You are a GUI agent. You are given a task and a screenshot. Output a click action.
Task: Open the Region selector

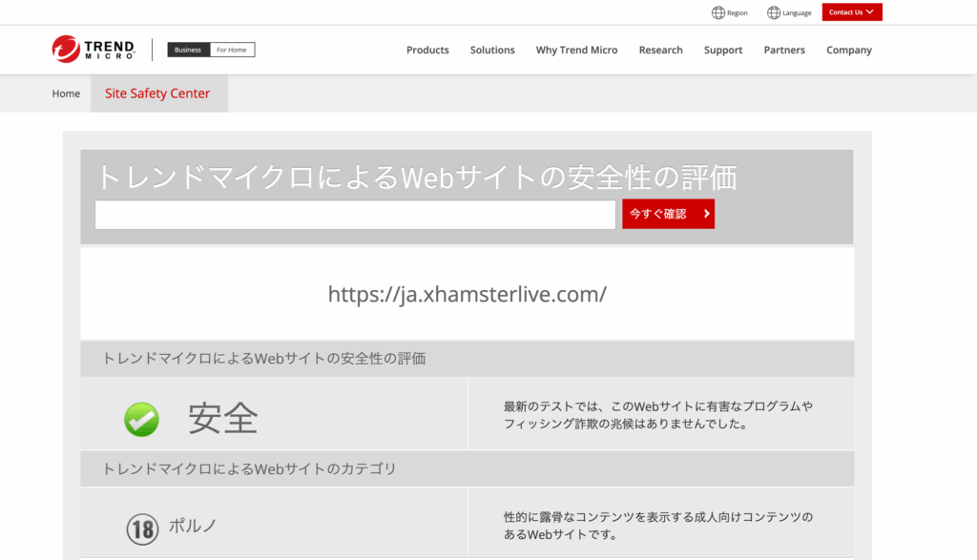click(730, 12)
